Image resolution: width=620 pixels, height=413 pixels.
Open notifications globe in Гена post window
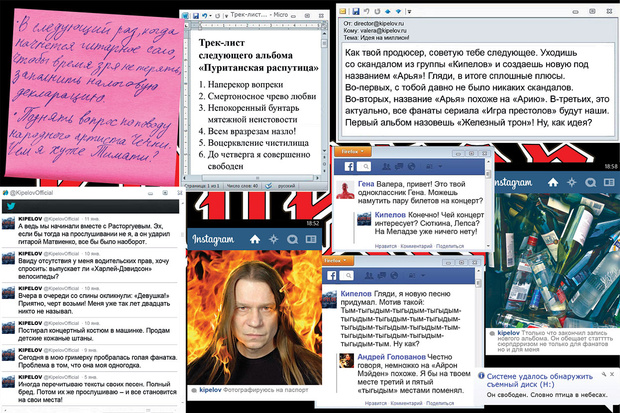(x=412, y=167)
